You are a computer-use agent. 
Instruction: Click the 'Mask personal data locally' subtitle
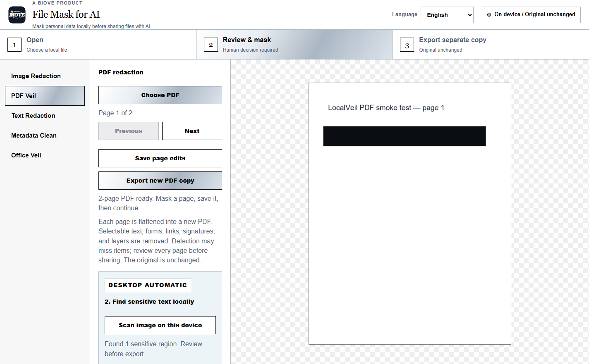[92, 26]
